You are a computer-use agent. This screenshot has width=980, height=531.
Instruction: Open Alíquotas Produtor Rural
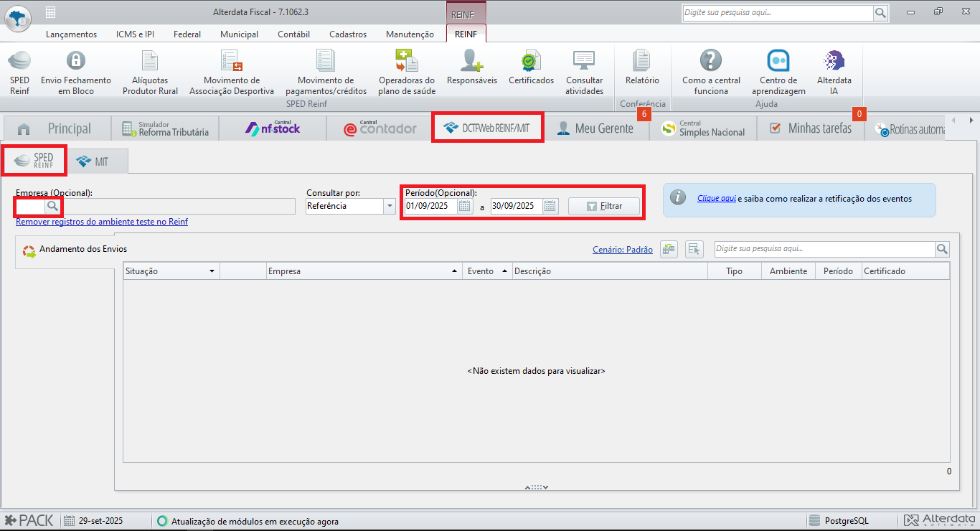point(150,72)
